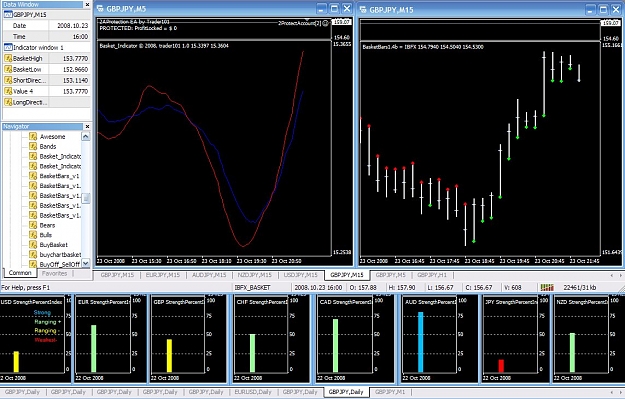Click the indicator icon next to Bulls
This screenshot has height=399, width=625.
click(33, 235)
